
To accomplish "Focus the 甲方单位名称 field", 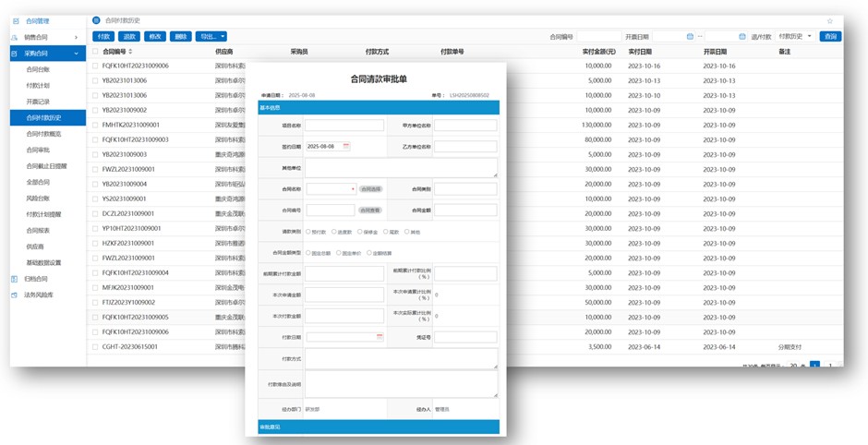I will (x=465, y=126).
